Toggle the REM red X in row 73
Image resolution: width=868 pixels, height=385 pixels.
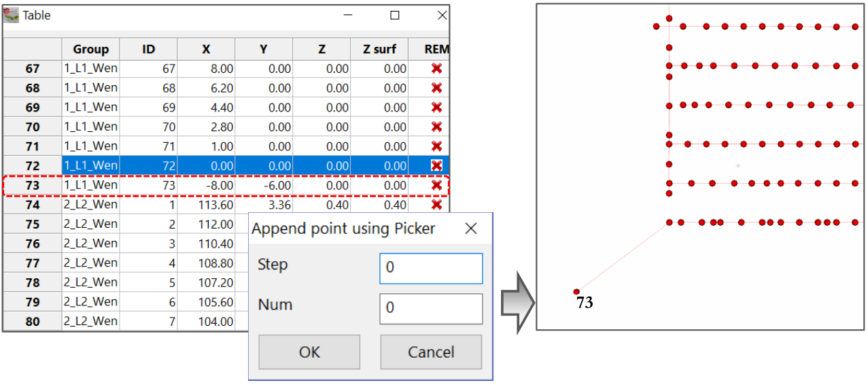pos(436,185)
